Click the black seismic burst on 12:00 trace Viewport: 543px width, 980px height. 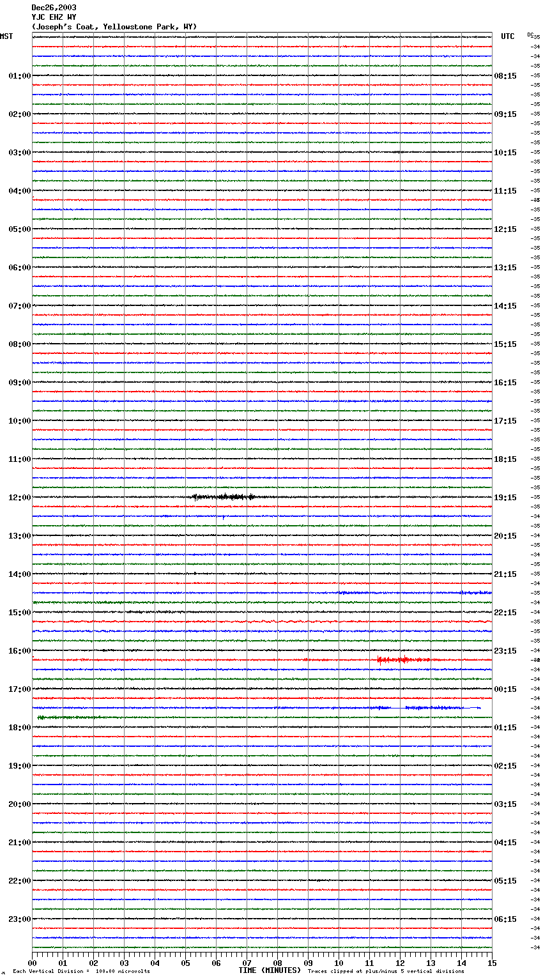[x=224, y=497]
